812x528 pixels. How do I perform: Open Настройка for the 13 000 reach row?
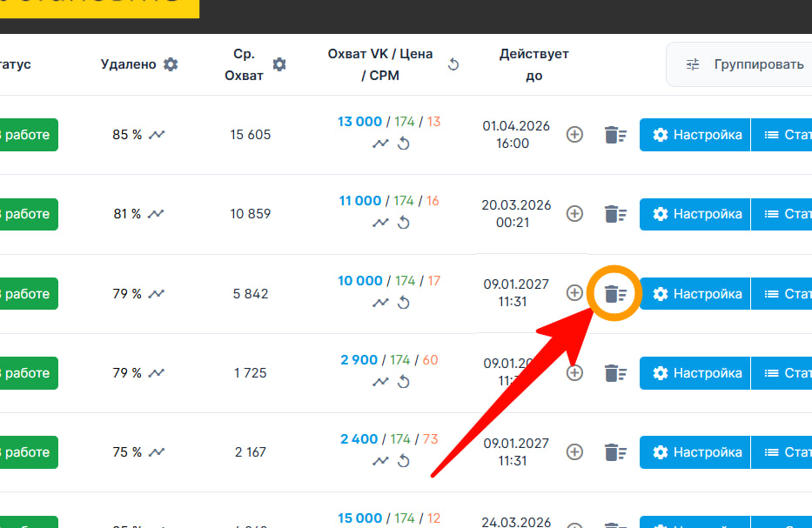click(695, 135)
